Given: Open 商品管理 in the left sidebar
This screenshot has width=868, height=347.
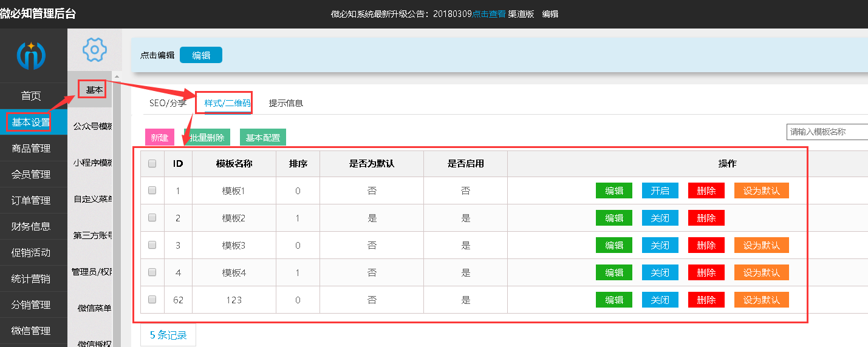Looking at the screenshot, I should click(31, 149).
